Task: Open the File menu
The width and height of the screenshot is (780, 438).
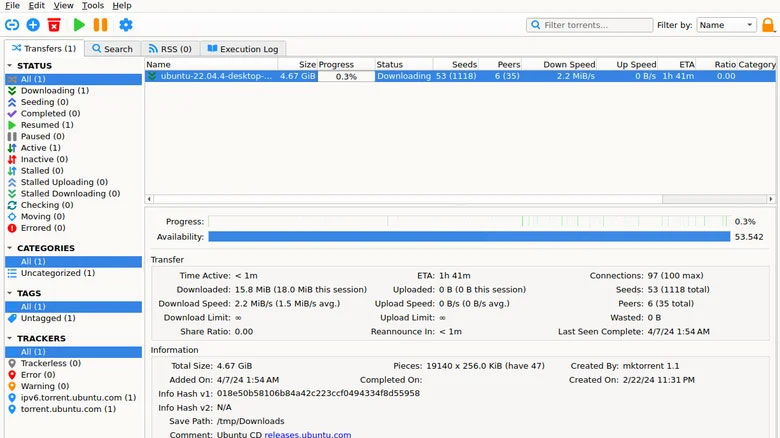Action: 12,5
